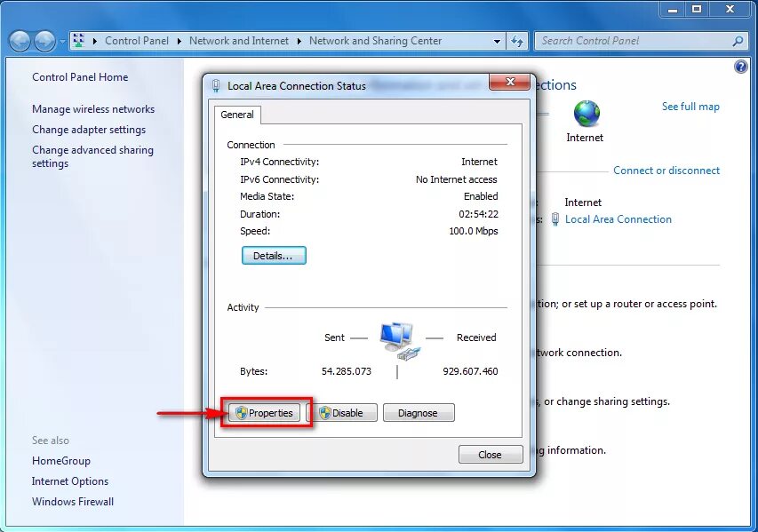758x532 pixels.
Task: Open connection Details…
Action: pyautogui.click(x=274, y=256)
